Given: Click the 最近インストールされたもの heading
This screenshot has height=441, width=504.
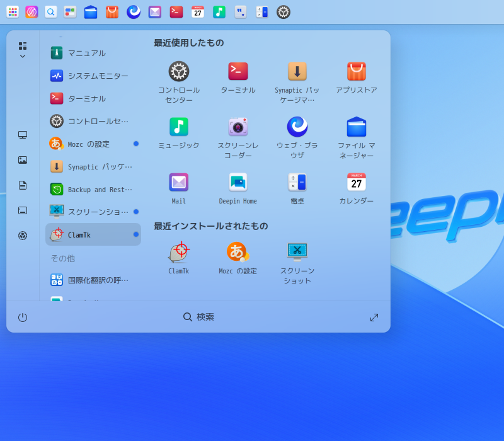Looking at the screenshot, I should [210, 226].
